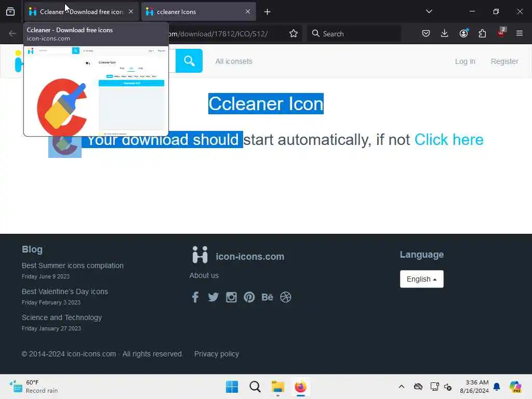Close the 'ccleaner Icons' tab
The image size is (532, 399).
[x=248, y=11]
